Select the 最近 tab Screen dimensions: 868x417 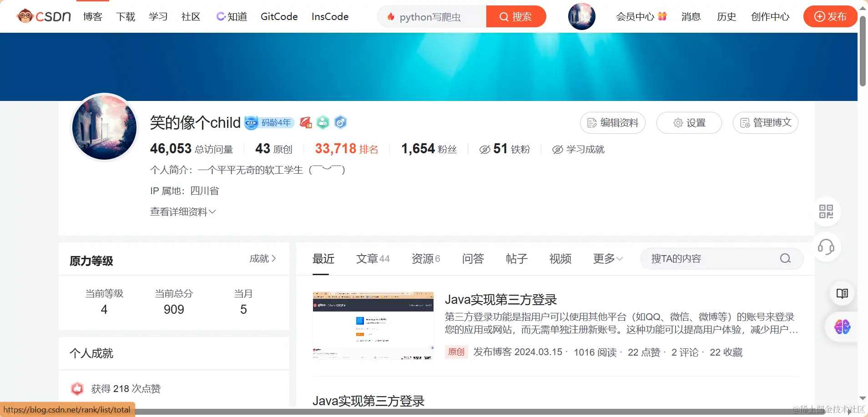323,259
